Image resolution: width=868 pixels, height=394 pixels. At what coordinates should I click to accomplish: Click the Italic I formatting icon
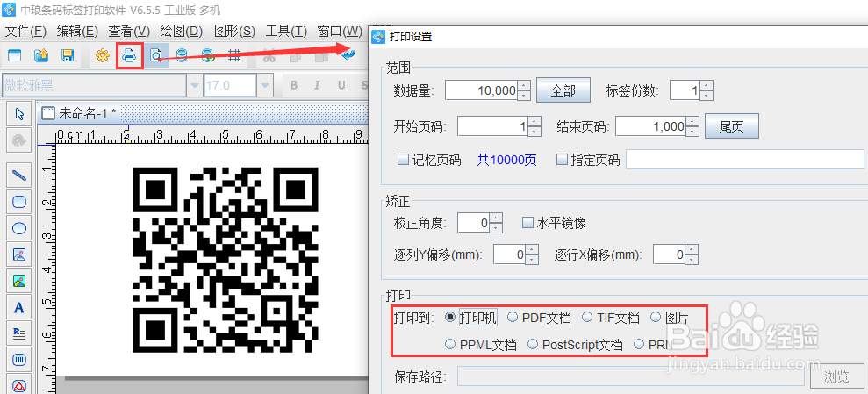click(317, 85)
